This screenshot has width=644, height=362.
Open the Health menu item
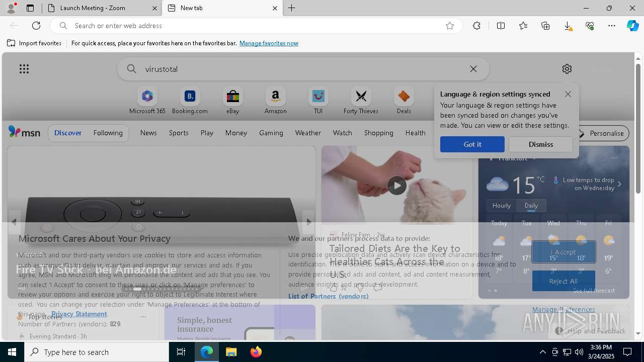pos(415,133)
